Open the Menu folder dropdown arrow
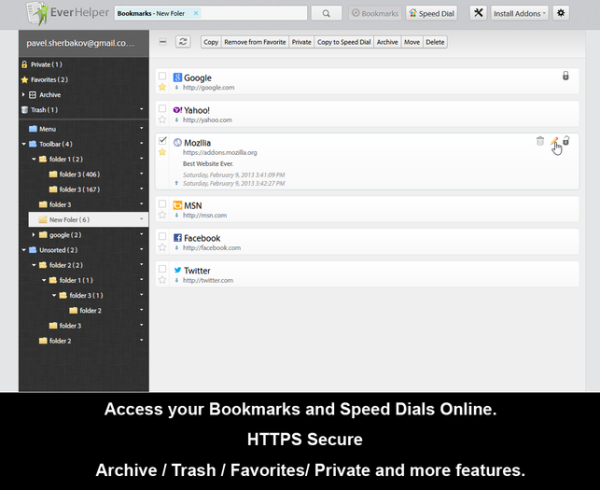Viewport: 600px width, 490px height. (x=142, y=128)
